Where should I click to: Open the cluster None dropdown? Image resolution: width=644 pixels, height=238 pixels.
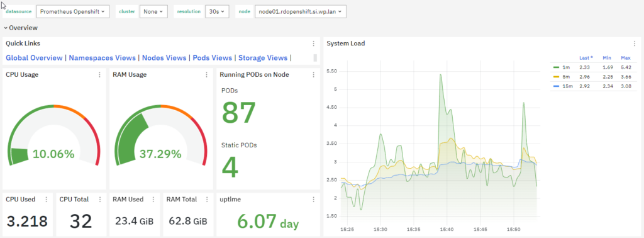(153, 12)
